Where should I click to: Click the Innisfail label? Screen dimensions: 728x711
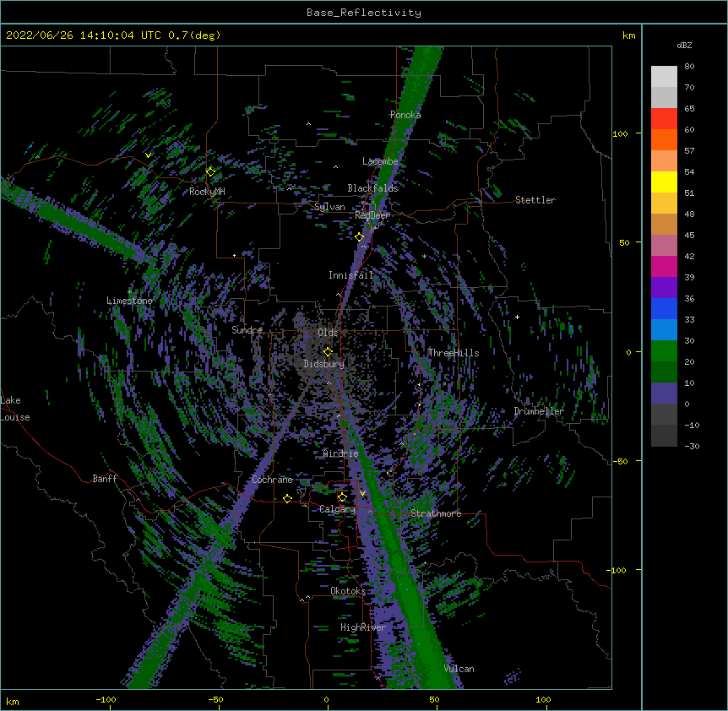(x=351, y=275)
